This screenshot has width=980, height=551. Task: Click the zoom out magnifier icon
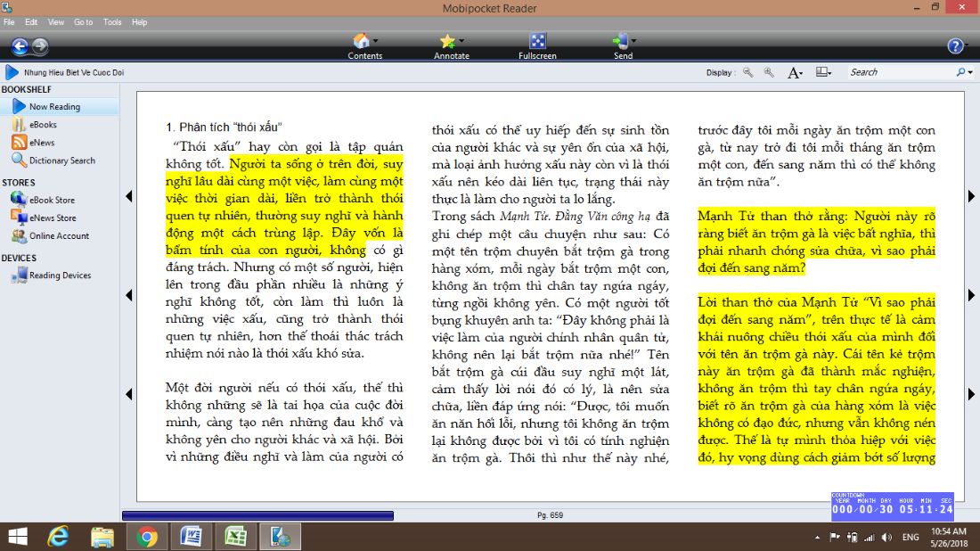click(x=747, y=72)
